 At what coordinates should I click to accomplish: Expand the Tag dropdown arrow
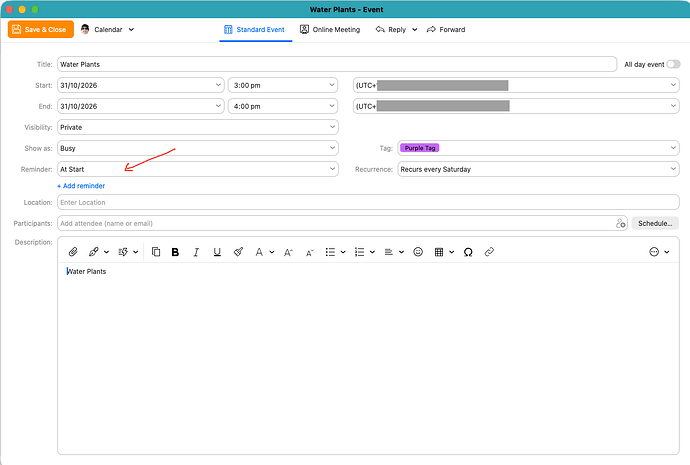(x=673, y=148)
